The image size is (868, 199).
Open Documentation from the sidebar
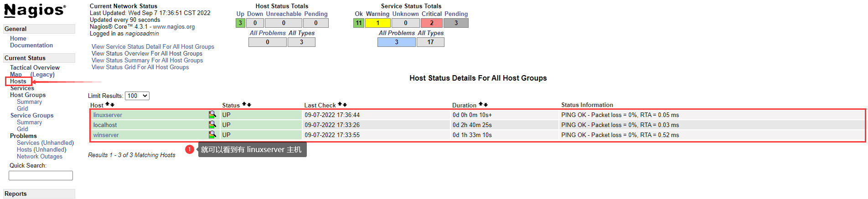[x=31, y=46]
